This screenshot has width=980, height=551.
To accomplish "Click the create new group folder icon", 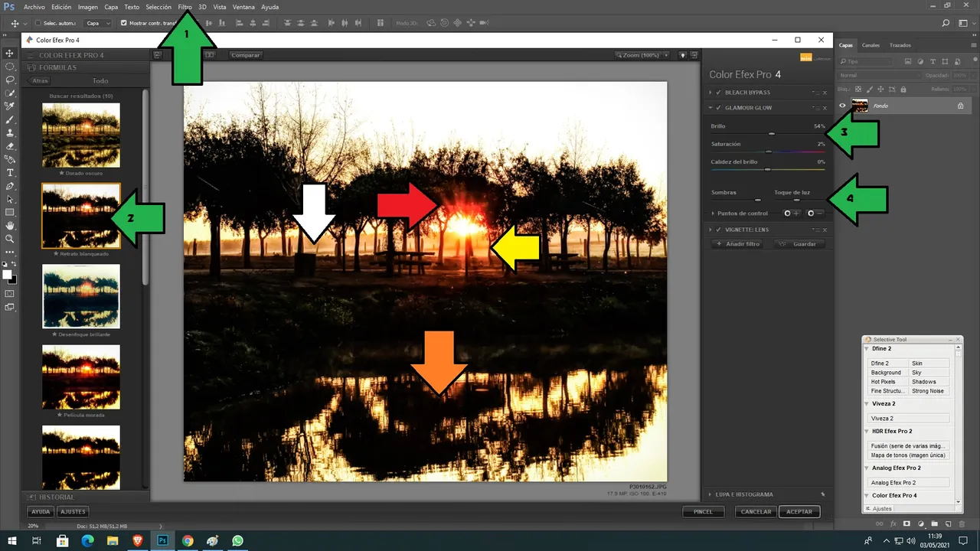I will 935,524.
